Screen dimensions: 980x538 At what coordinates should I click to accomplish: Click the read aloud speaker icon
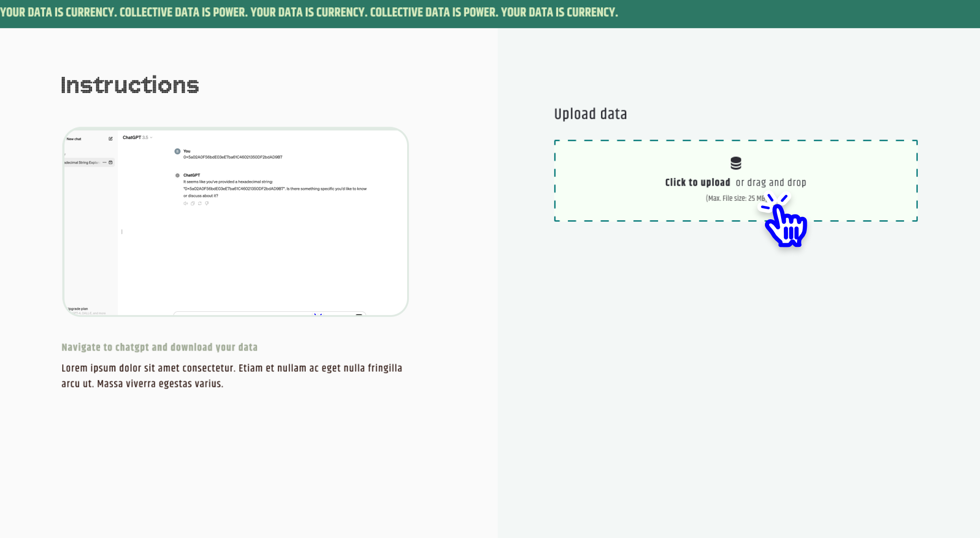click(x=186, y=203)
